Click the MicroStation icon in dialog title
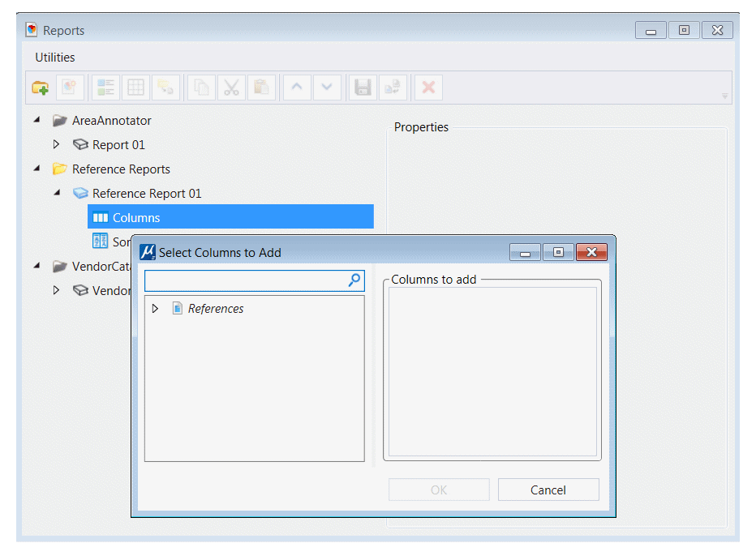 coord(148,252)
